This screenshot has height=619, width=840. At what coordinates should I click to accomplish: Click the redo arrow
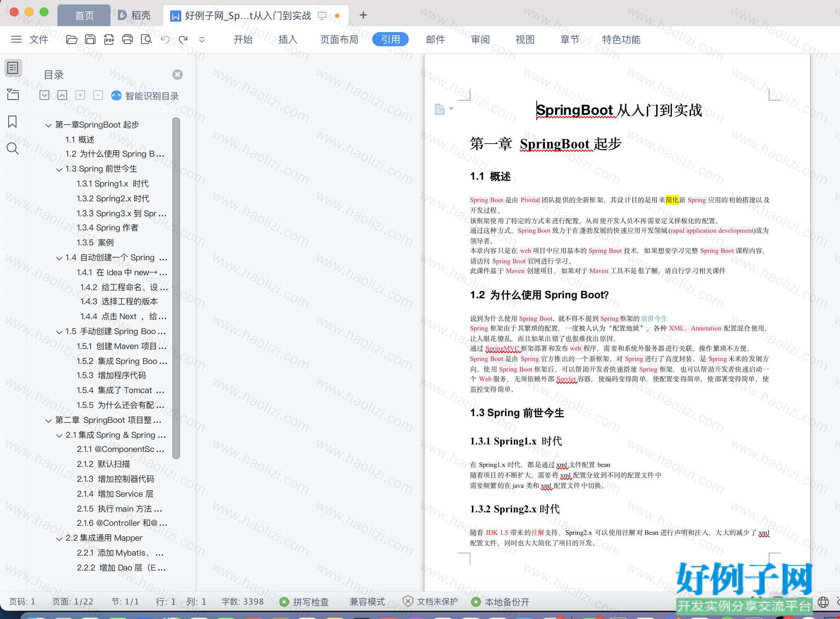[x=183, y=40]
